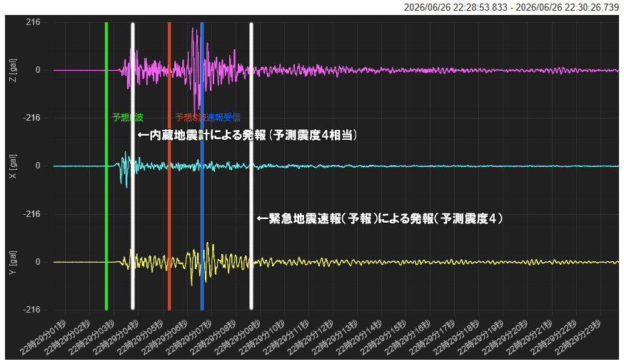
Task: Click the red 予想S波 label
Action: [x=191, y=117]
